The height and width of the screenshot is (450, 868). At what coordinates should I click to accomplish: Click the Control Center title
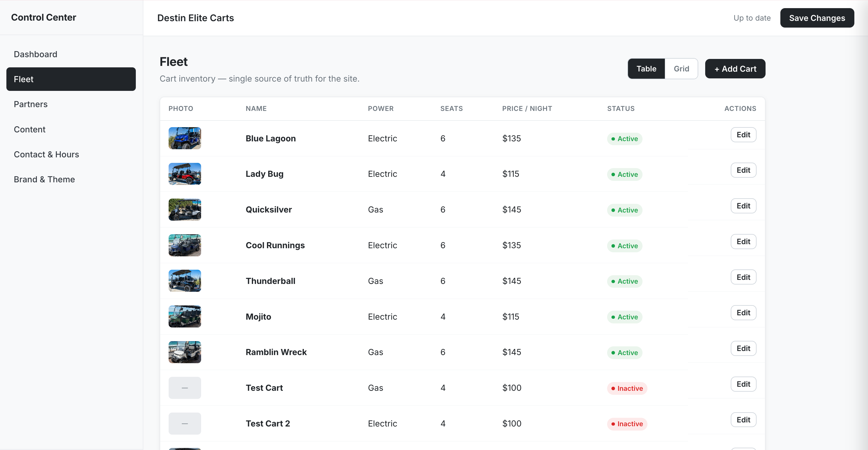[x=44, y=17]
